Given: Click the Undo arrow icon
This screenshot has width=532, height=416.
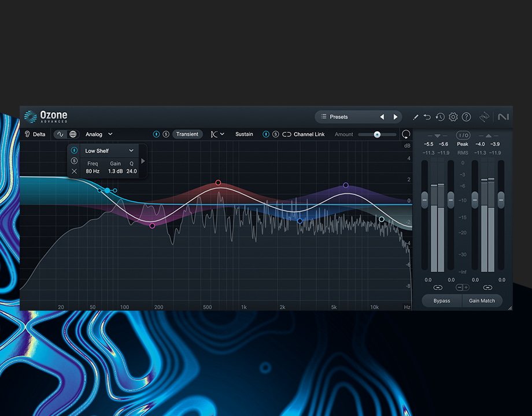Looking at the screenshot, I should (427, 117).
